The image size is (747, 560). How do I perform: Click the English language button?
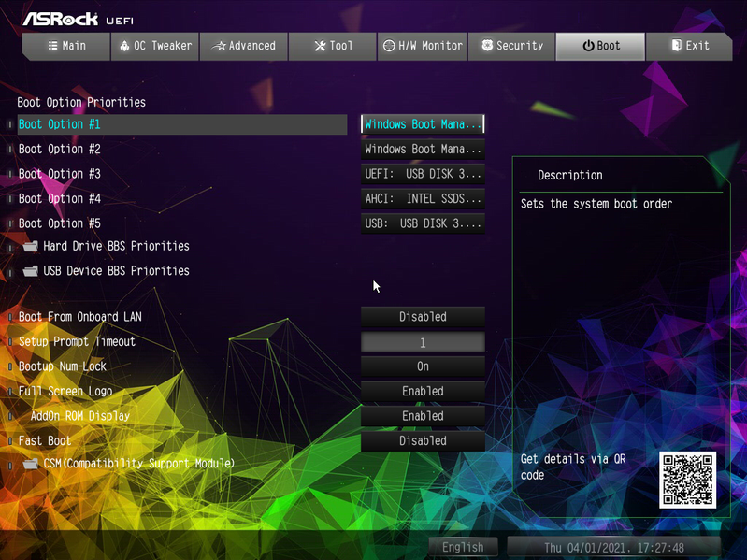click(463, 547)
